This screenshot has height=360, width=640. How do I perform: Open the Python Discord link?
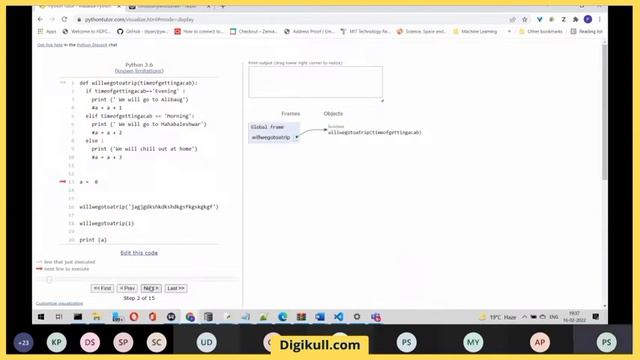92,45
